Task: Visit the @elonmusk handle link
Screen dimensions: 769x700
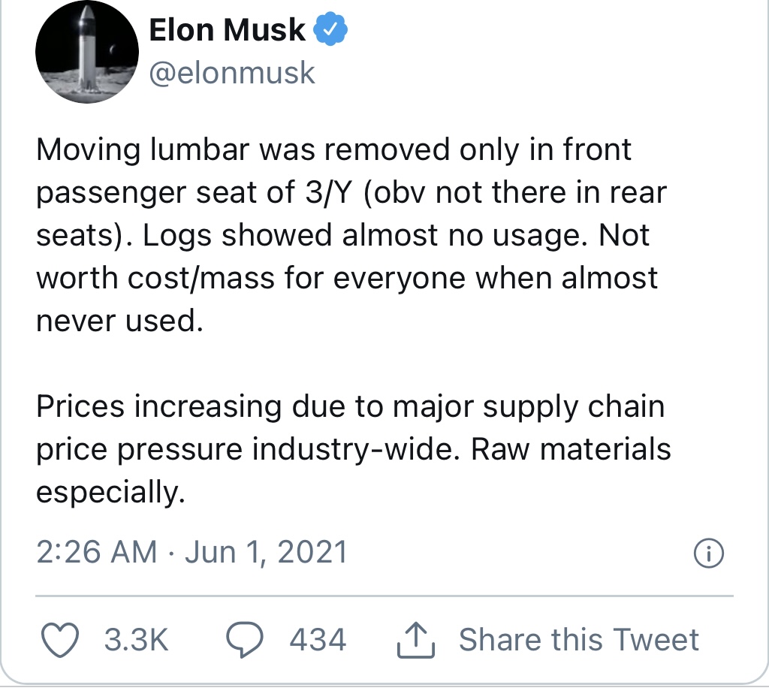Action: pos(231,73)
